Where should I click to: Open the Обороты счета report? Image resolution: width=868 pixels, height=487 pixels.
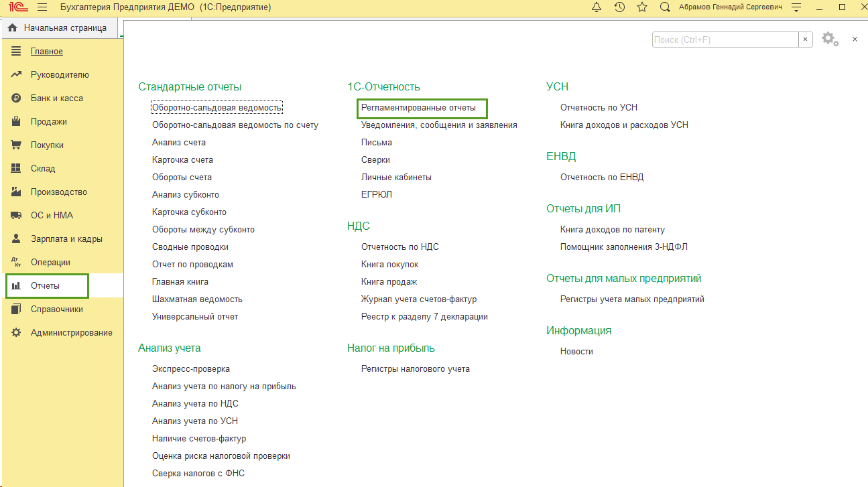pos(182,177)
